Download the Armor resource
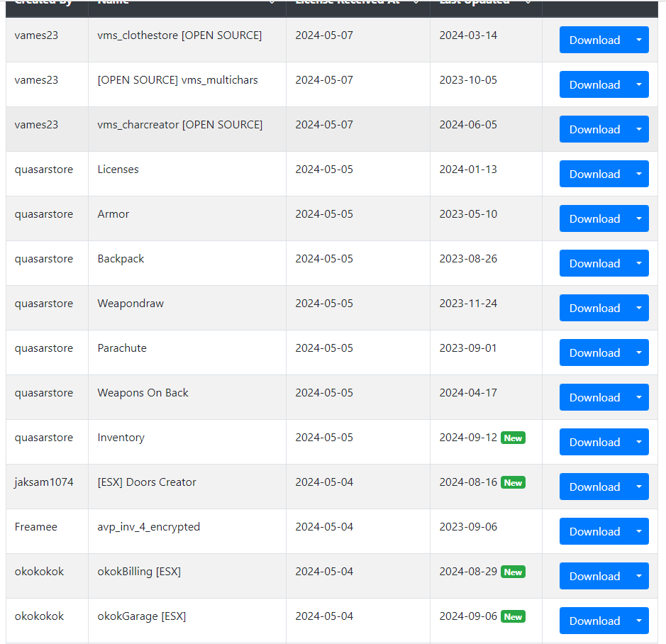666x644 pixels. point(594,218)
